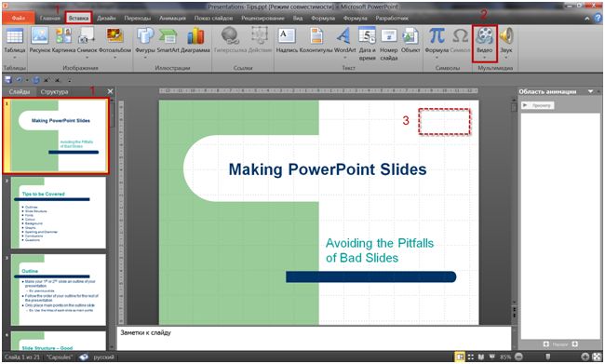Image resolution: width=605 pixels, height=364 pixels.
Task: Click the Avoiding the Pitfalls subtitle
Action: click(380, 250)
